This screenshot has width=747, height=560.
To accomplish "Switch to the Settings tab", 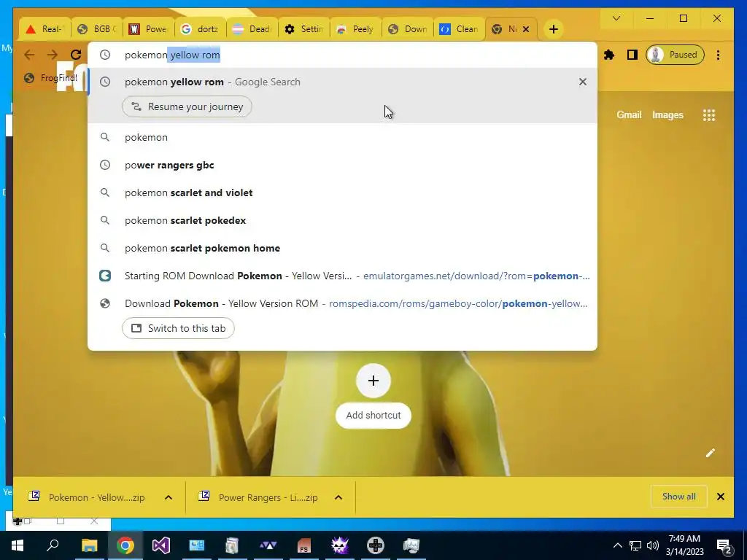I will click(x=304, y=29).
